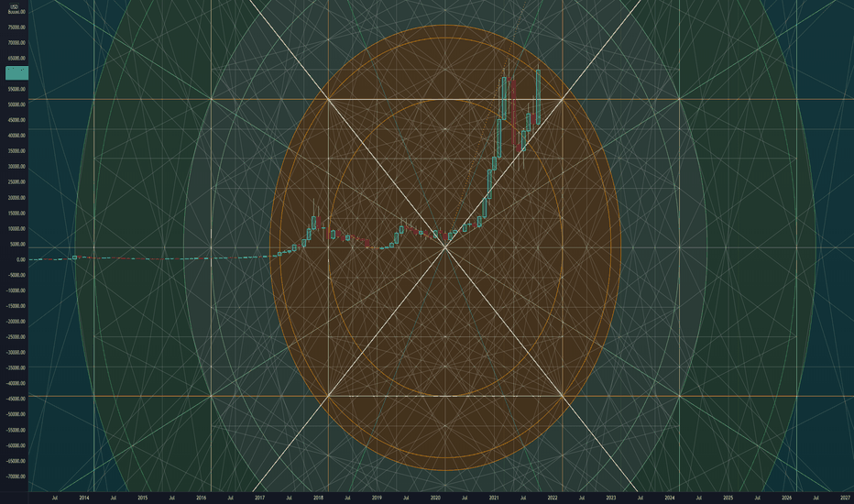
Task: Click the 2027 label on the time axis
Action: tap(845, 498)
